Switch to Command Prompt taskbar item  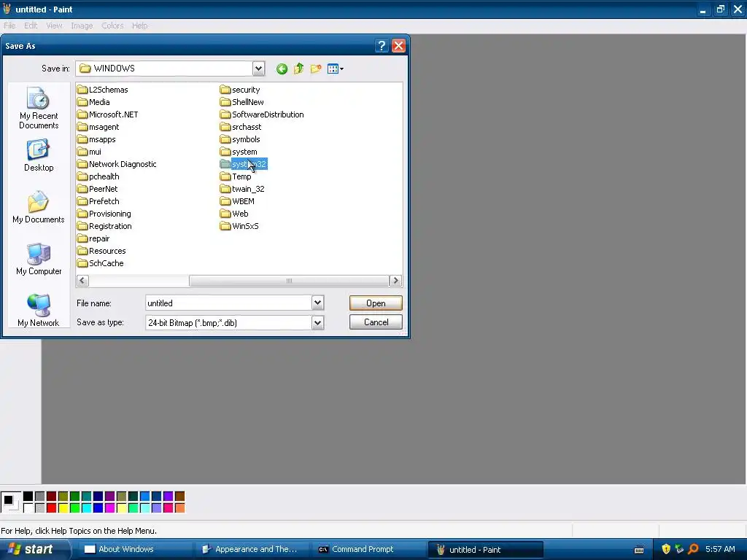(368, 549)
